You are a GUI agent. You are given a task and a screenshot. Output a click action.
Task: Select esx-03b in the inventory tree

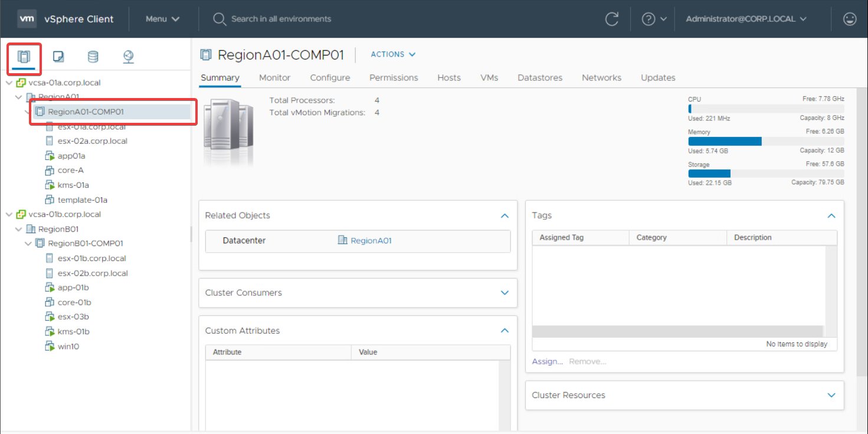[73, 317]
